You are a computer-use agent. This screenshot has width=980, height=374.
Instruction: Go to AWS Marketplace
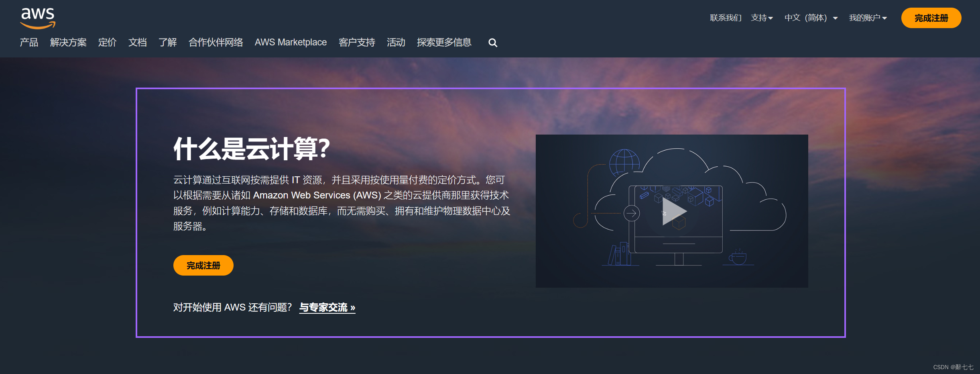tap(291, 43)
